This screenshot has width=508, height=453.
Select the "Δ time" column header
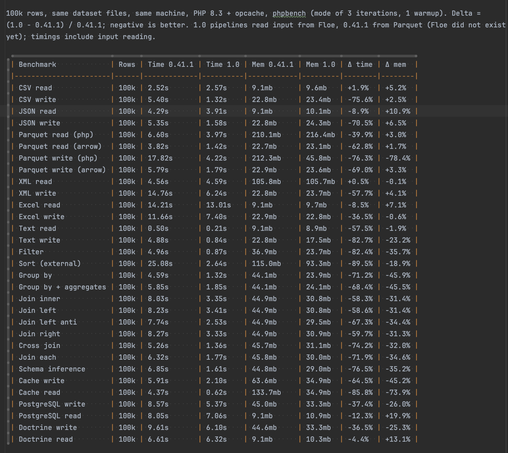tap(360, 64)
